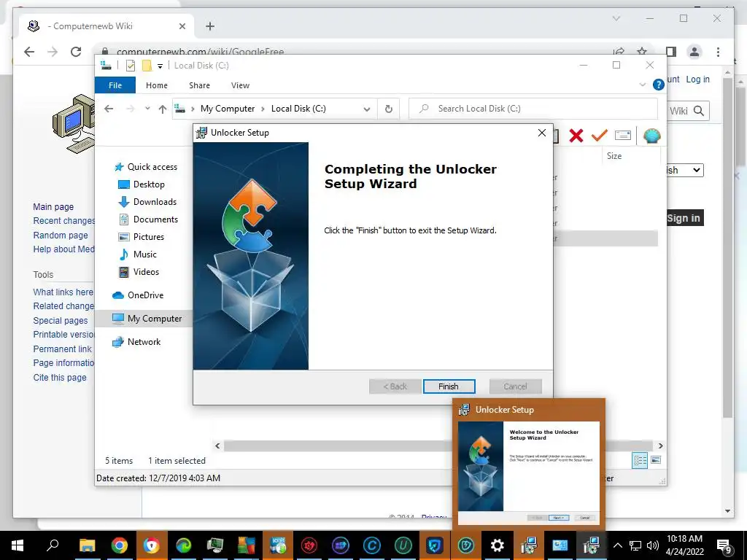Click the new folder icon in Explorer title bar
This screenshot has height=560, width=747.
(x=147, y=66)
